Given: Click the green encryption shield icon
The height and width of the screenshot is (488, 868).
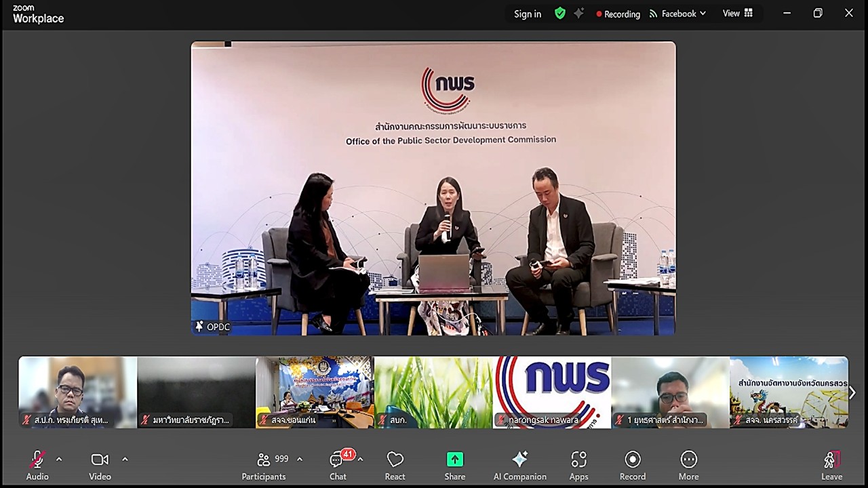Looking at the screenshot, I should (x=560, y=14).
